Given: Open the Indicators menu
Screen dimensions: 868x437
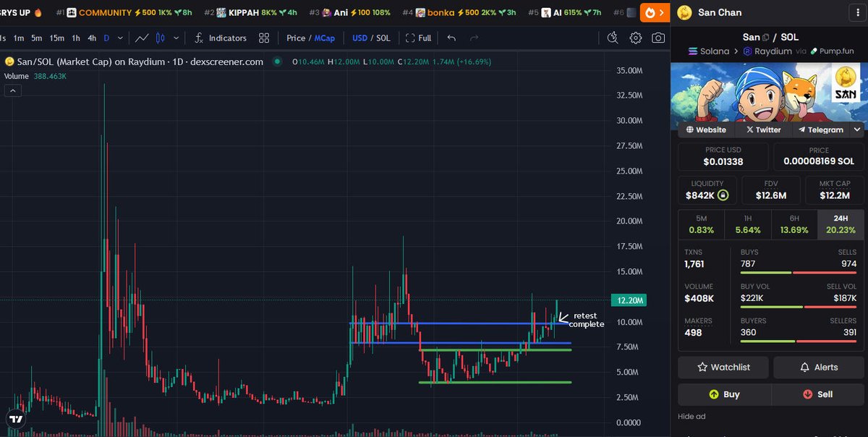Looking at the screenshot, I should pos(221,38).
